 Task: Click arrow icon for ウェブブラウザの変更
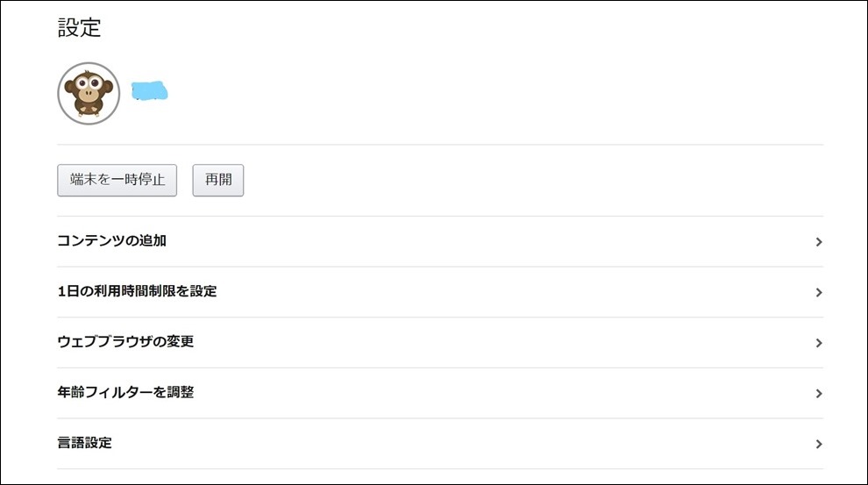[819, 343]
